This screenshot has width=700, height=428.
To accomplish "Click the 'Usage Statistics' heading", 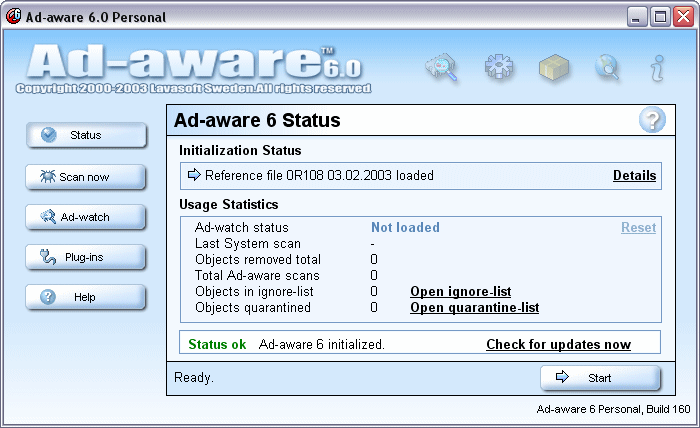I will pyautogui.click(x=229, y=204).
